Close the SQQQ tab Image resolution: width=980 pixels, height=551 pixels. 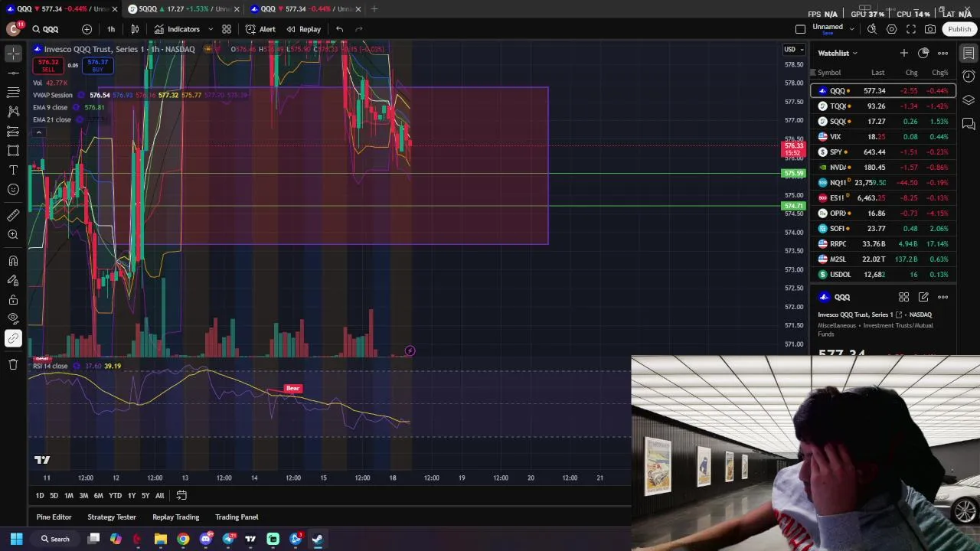(x=236, y=9)
